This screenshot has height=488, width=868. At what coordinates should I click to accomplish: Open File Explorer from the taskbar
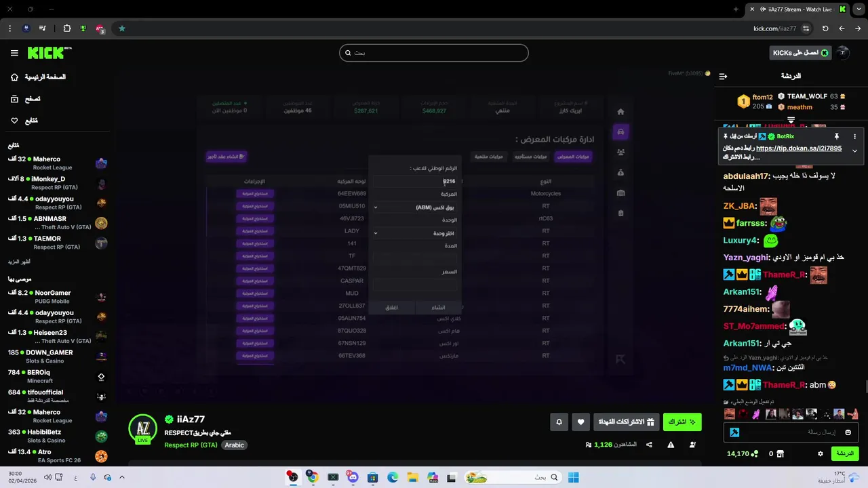click(x=412, y=477)
